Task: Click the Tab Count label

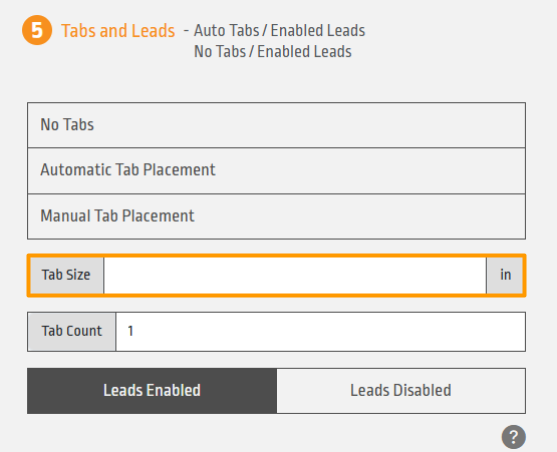Action: pos(72,332)
